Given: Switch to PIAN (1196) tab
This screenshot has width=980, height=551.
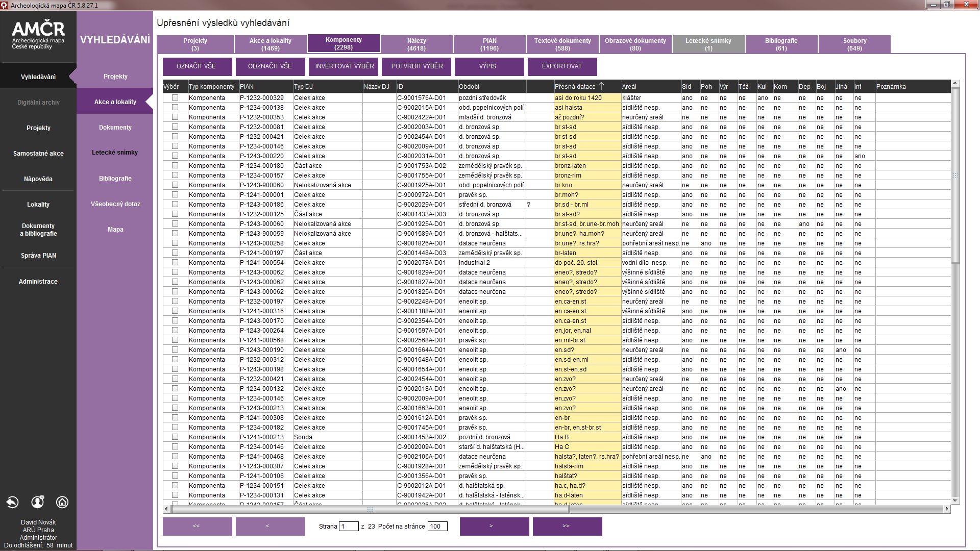Looking at the screenshot, I should click(489, 44).
